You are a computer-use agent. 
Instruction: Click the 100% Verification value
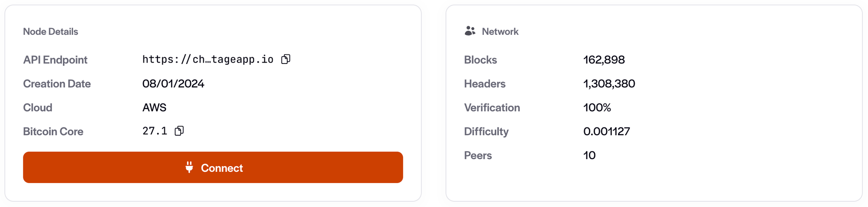pos(597,107)
